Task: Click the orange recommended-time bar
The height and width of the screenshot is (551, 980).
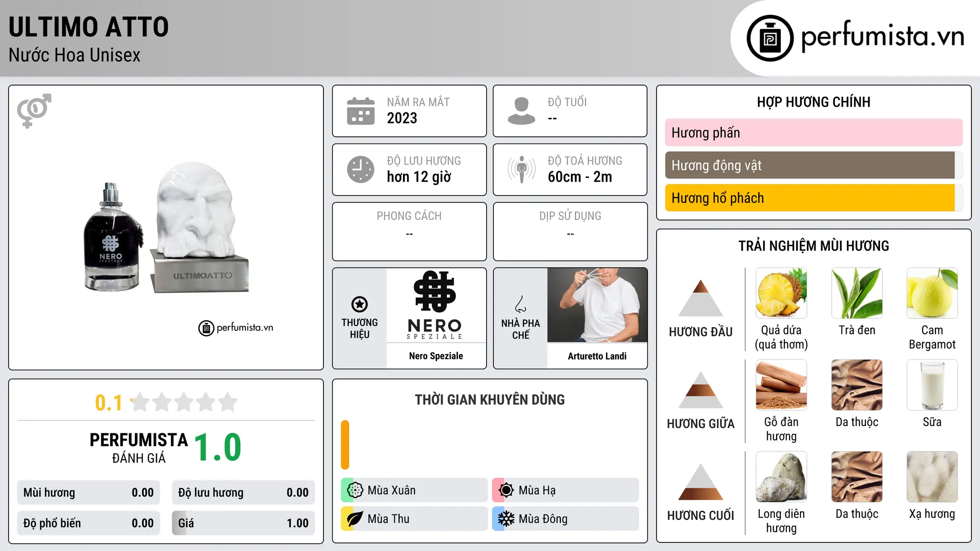Action: pyautogui.click(x=345, y=445)
